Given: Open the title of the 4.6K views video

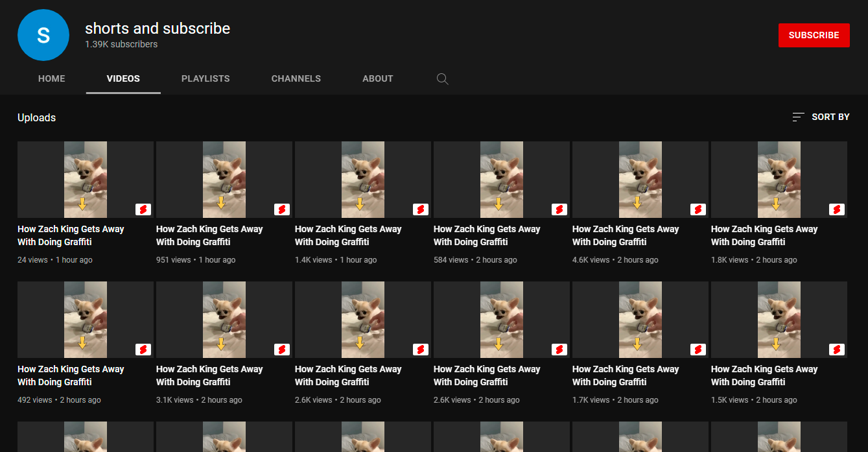Looking at the screenshot, I should pyautogui.click(x=626, y=235).
